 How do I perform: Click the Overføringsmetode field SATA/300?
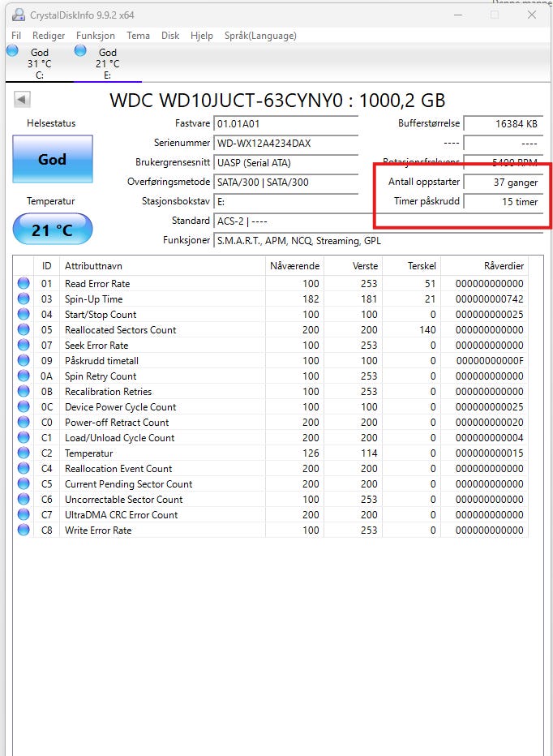click(285, 183)
